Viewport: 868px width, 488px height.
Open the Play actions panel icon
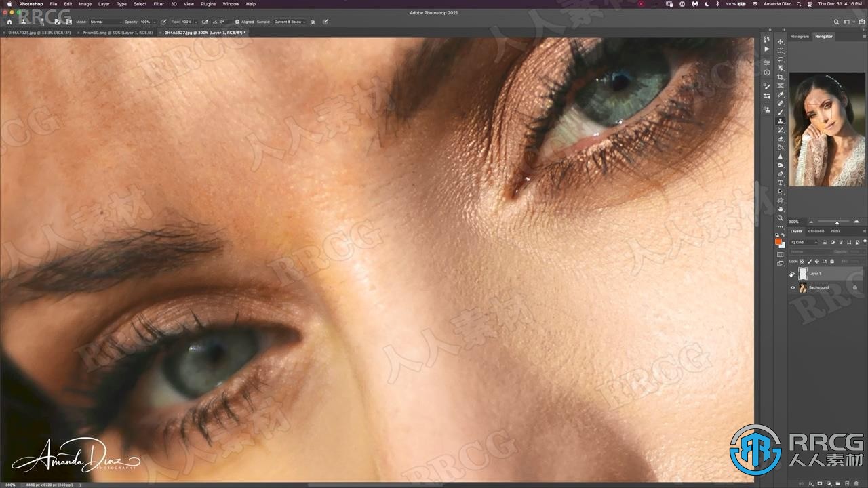tap(767, 49)
